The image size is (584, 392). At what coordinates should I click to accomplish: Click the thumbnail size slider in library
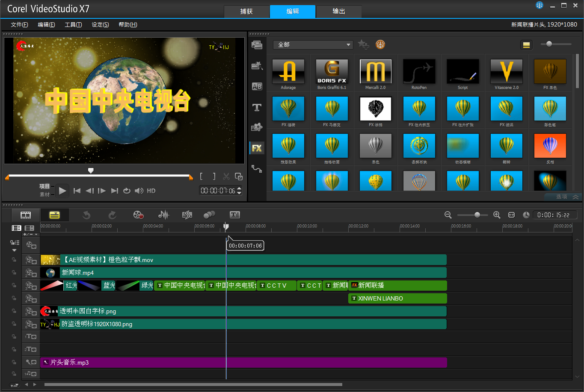click(x=549, y=44)
